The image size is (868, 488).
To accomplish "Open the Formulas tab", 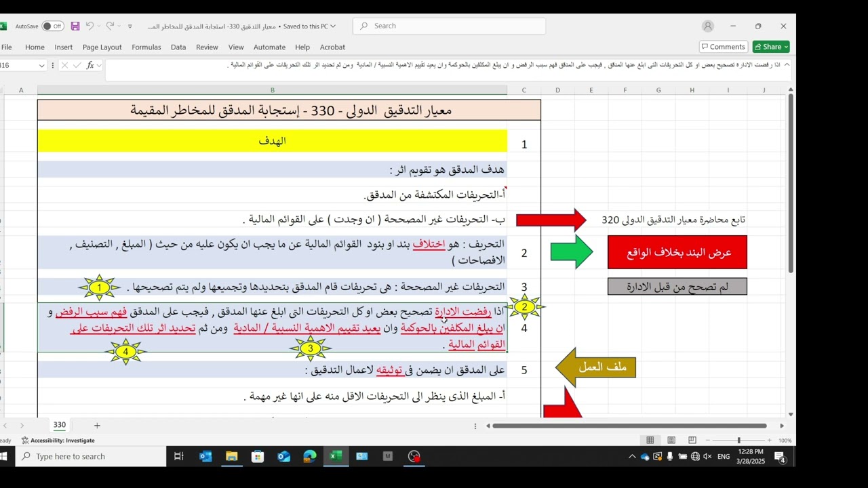I will coord(146,47).
